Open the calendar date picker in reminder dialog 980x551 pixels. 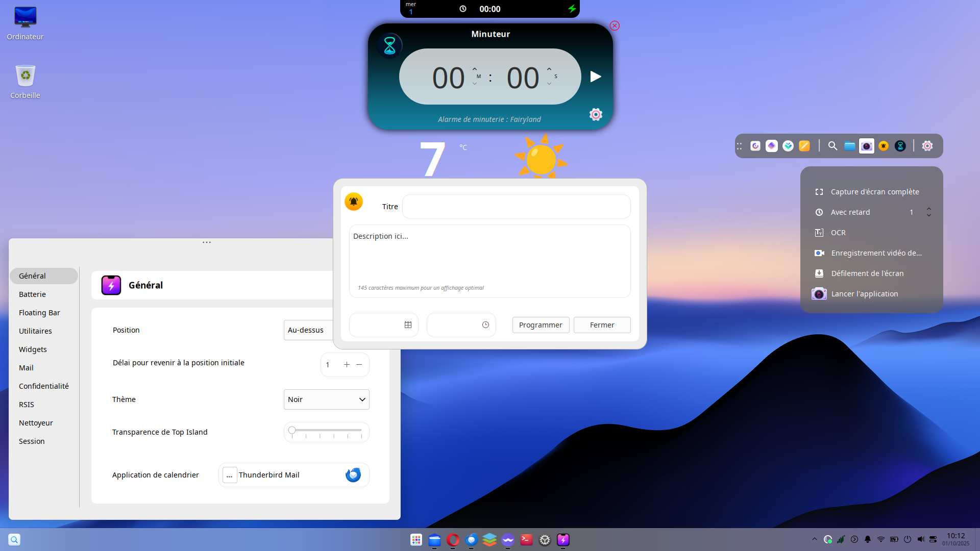[x=408, y=325]
